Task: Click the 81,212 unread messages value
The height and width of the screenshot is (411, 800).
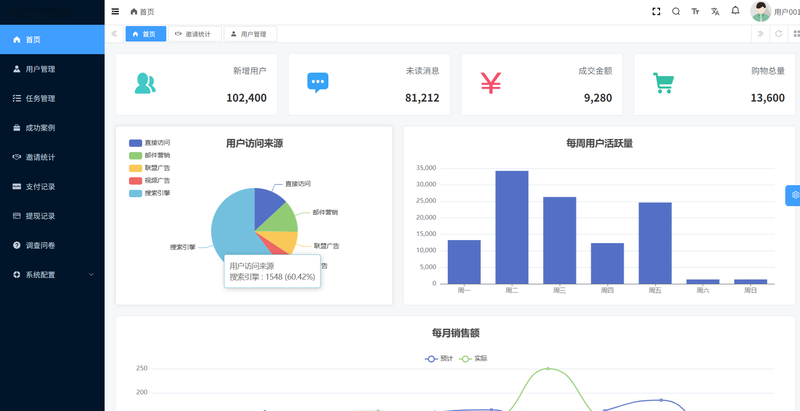Action: (x=422, y=98)
